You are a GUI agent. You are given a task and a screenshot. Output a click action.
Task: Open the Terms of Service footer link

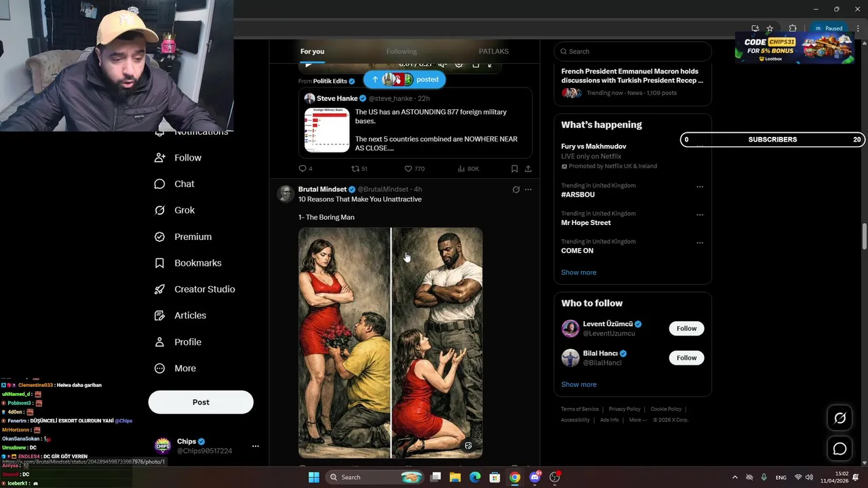click(580, 409)
